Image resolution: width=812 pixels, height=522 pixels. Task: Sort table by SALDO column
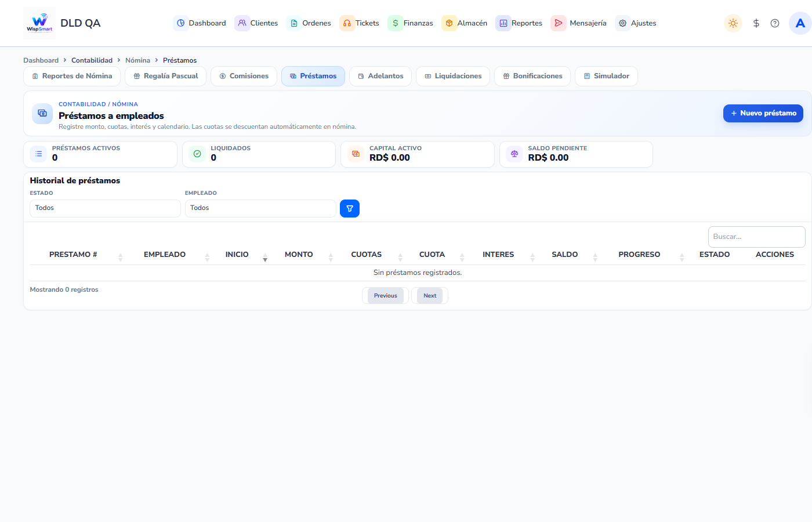[569, 255]
